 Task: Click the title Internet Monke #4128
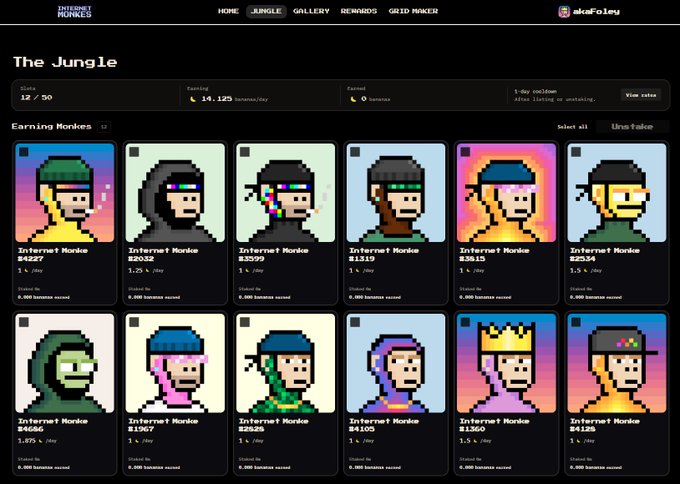point(605,425)
